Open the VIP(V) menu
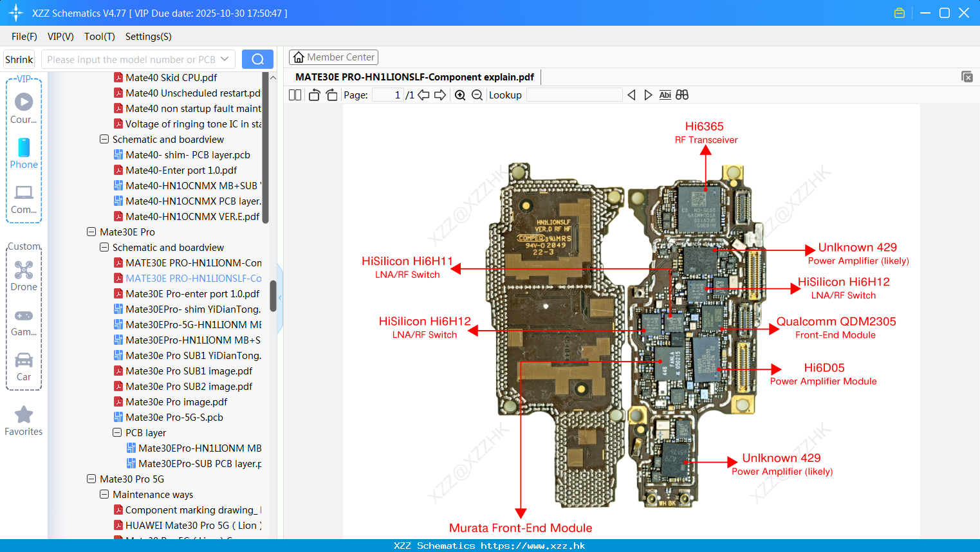 pos(60,37)
